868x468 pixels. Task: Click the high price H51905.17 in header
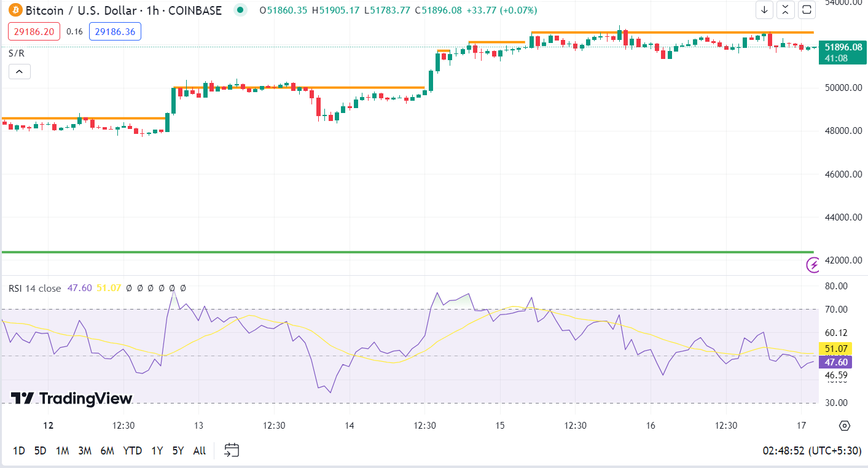335,10
